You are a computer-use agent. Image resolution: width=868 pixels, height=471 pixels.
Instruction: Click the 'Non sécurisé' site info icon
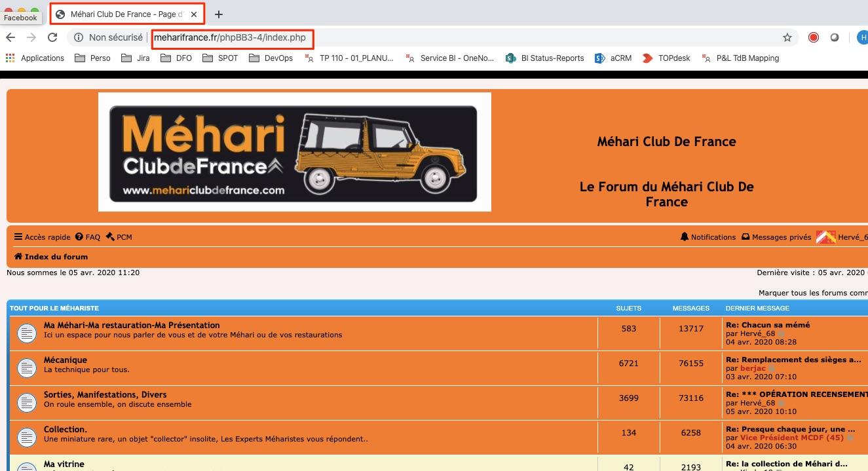[x=79, y=38]
